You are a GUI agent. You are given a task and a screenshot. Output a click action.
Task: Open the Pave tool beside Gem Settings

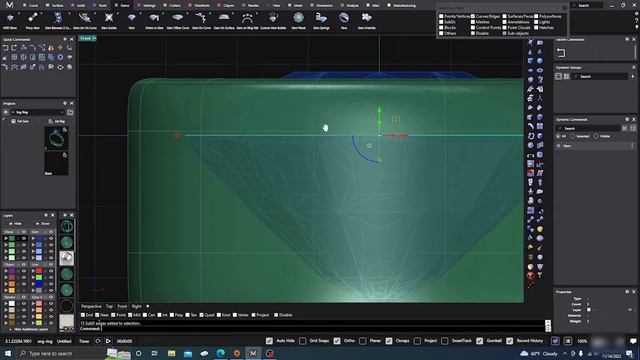pos(344,20)
